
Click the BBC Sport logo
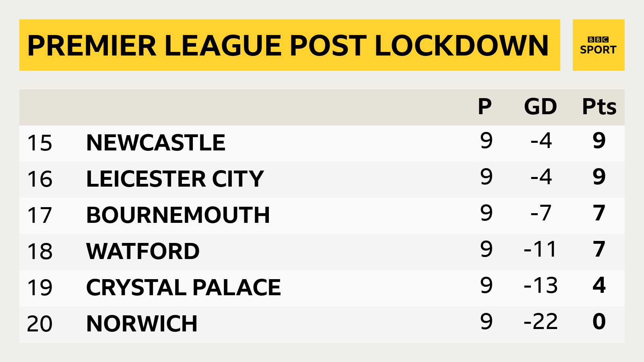coord(599,45)
